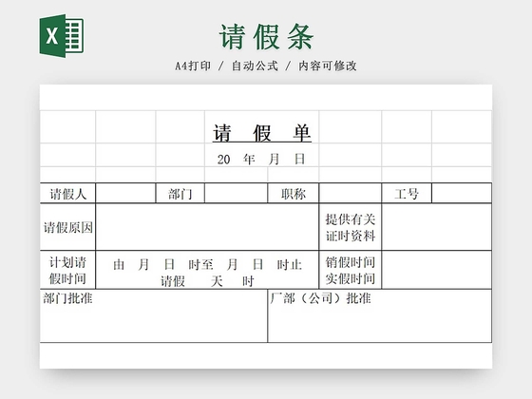Screen dimensions: 532x399
Task: Select the 工号 label cell
Action: pos(407,194)
